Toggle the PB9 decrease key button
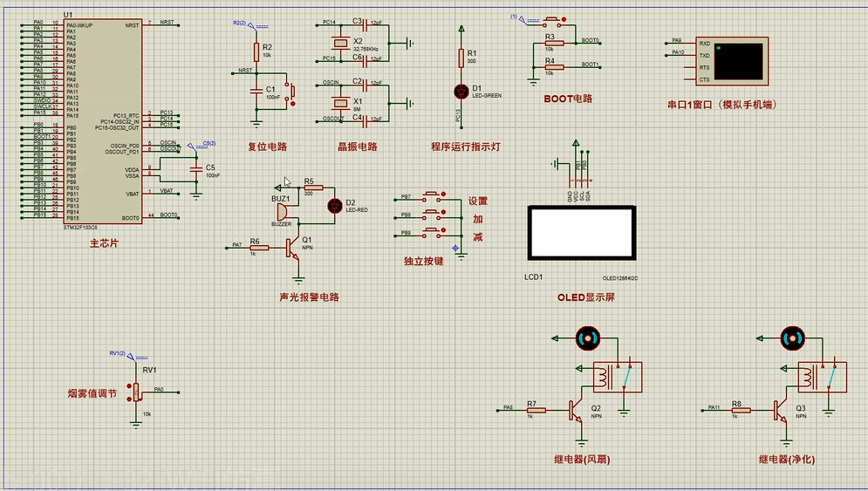Screen dimensions: 868x491 [434, 231]
